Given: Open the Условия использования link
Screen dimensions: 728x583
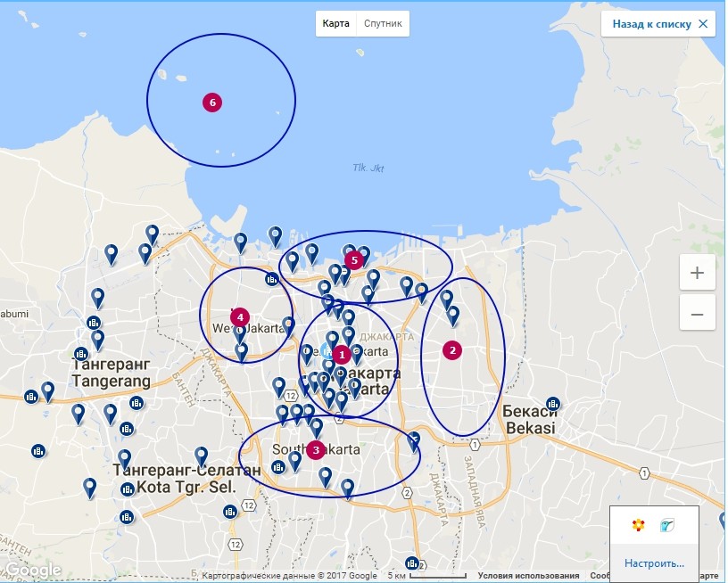Looking at the screenshot, I should point(528,576).
